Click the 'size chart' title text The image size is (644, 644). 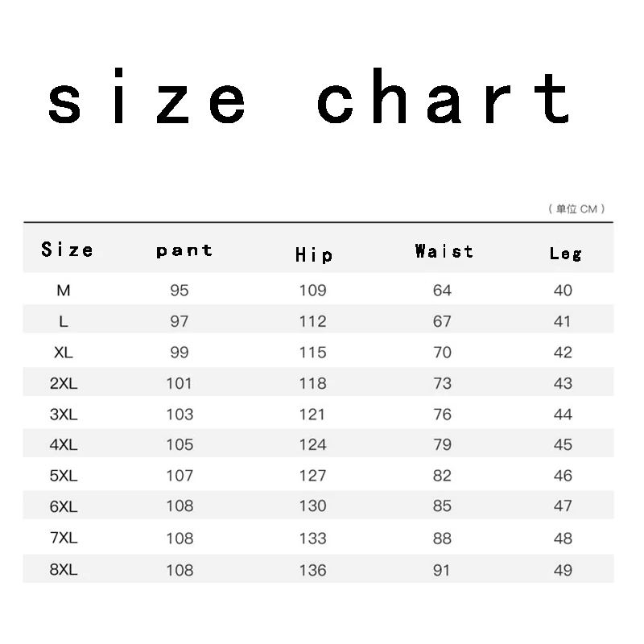[x=310, y=100]
